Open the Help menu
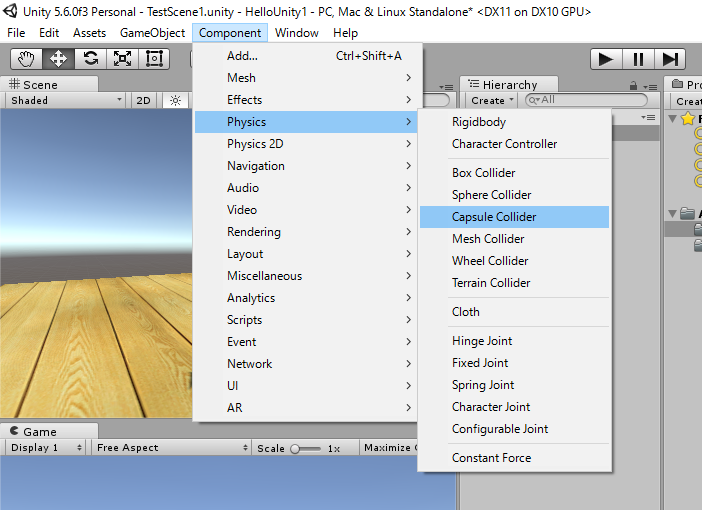Viewport: 702px width, 510px height. click(345, 33)
